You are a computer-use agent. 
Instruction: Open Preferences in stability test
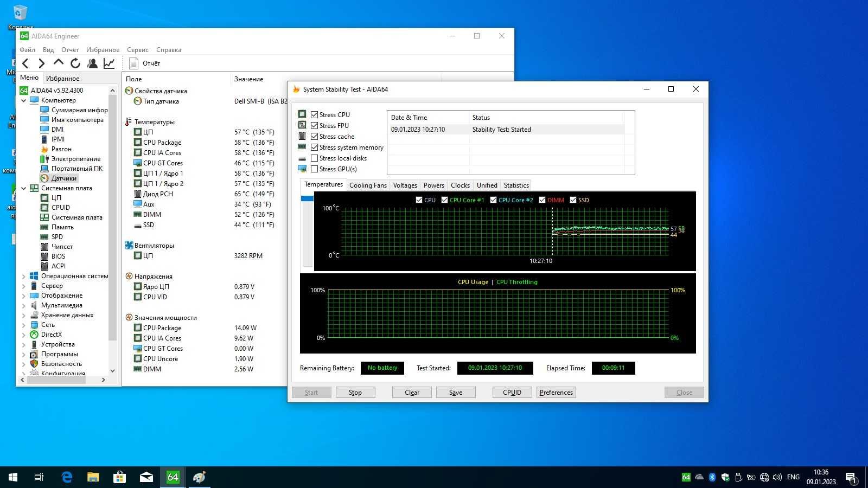coord(556,393)
